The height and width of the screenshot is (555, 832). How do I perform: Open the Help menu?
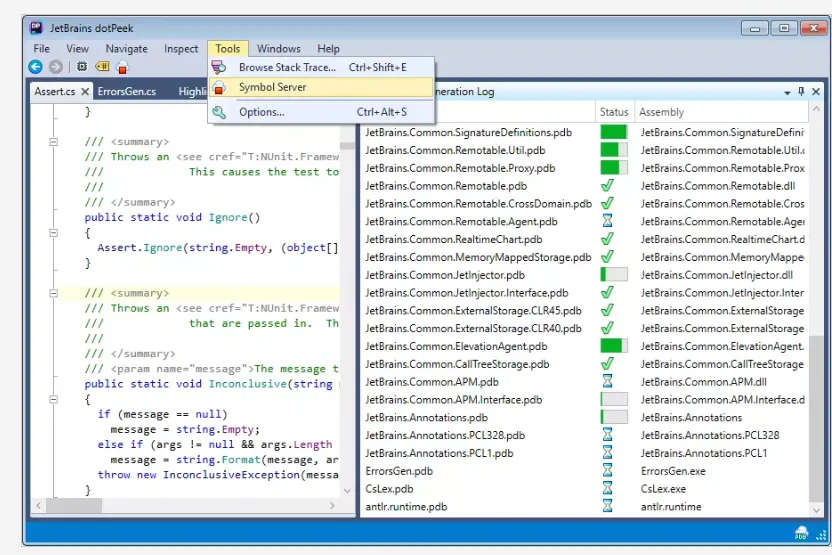pyautogui.click(x=328, y=49)
